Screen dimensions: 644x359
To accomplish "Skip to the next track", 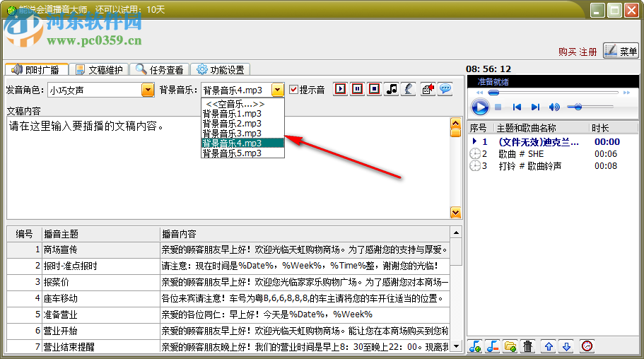I will pyautogui.click(x=535, y=107).
